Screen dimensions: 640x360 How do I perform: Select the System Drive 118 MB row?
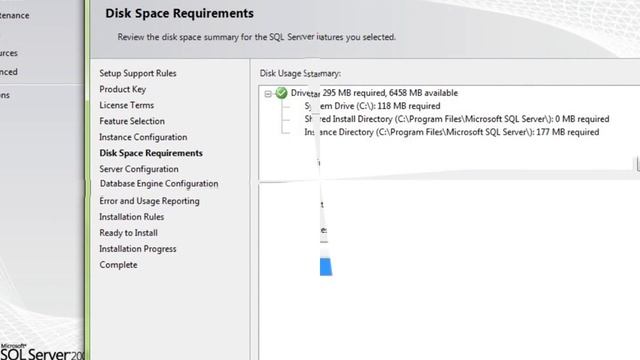[372, 106]
